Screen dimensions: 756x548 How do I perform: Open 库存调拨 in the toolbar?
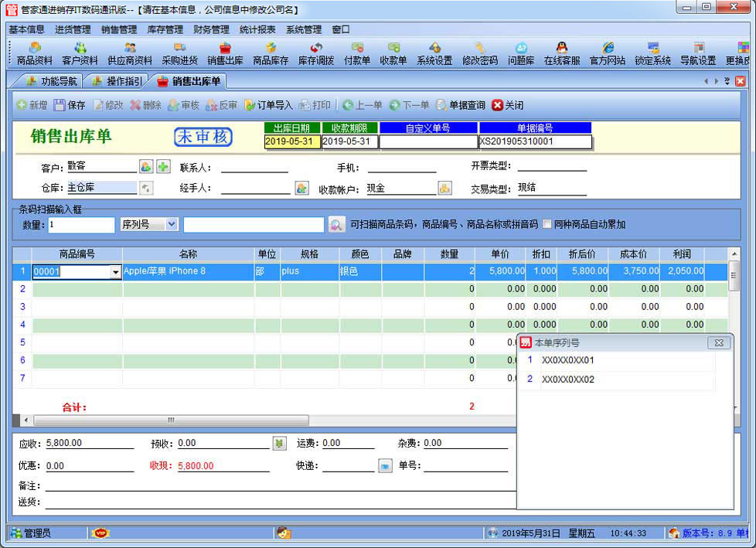click(316, 53)
